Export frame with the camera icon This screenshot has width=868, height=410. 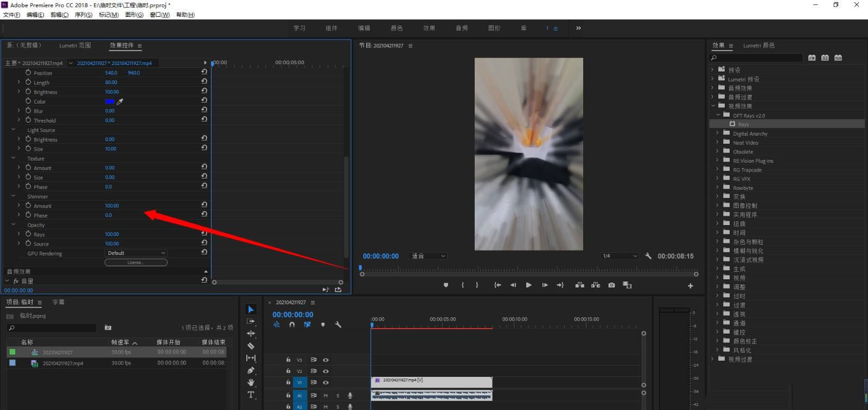click(x=611, y=285)
